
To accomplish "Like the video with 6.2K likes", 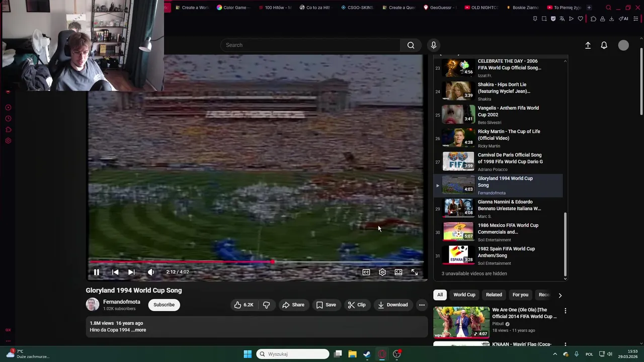I will [244, 305].
